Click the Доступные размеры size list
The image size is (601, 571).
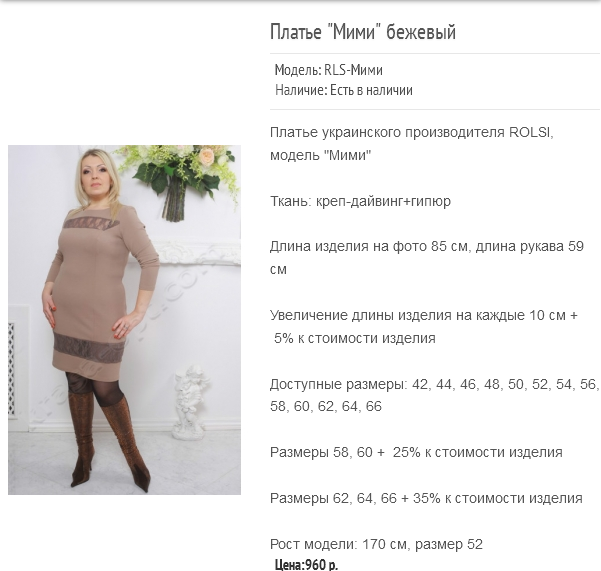pos(434,395)
